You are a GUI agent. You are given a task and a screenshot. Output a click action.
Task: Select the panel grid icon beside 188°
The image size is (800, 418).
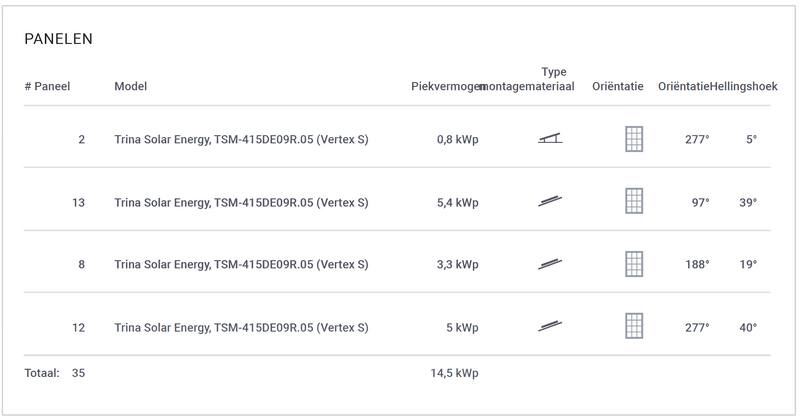coord(634,264)
